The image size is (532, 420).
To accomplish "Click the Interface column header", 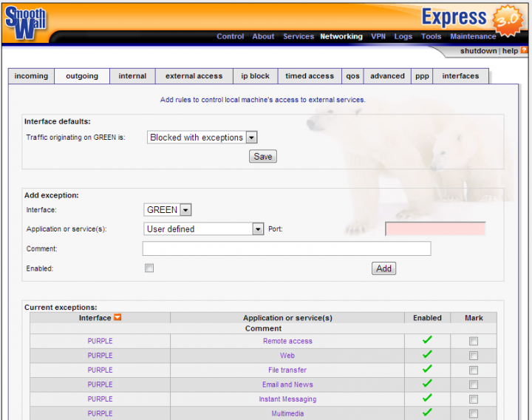I will (x=95, y=318).
